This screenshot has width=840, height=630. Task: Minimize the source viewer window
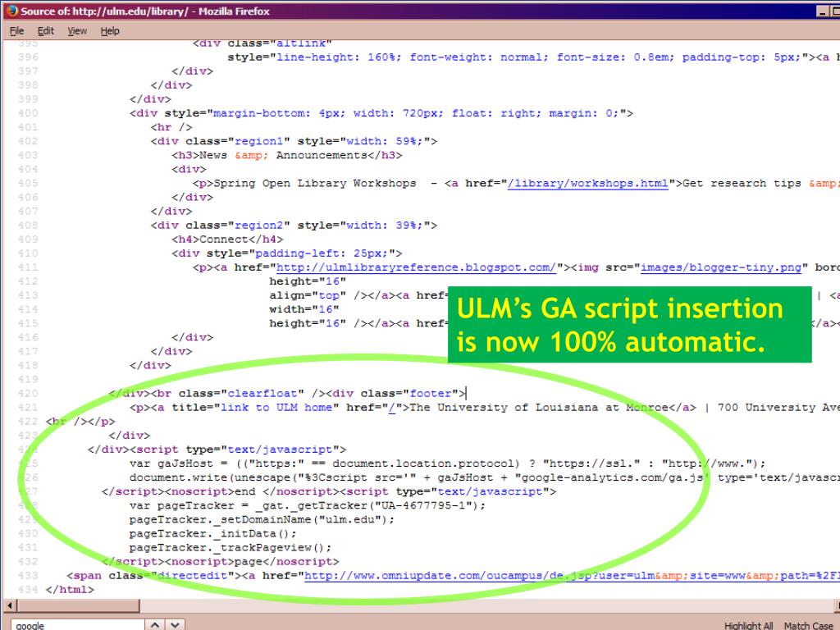coord(824,11)
